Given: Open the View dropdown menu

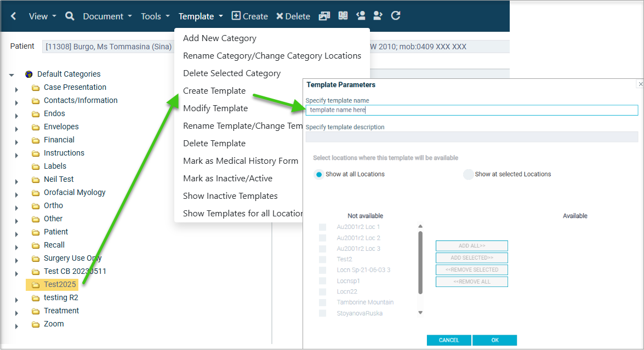Looking at the screenshot, I should [42, 16].
